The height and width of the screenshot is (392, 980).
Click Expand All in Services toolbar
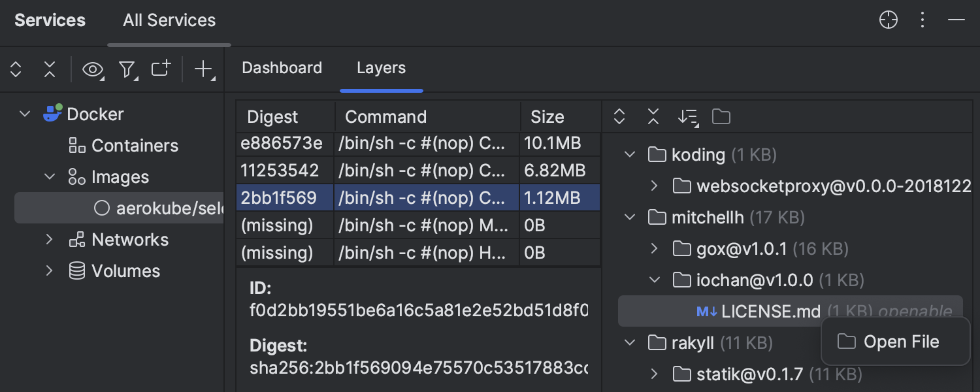pos(16,69)
